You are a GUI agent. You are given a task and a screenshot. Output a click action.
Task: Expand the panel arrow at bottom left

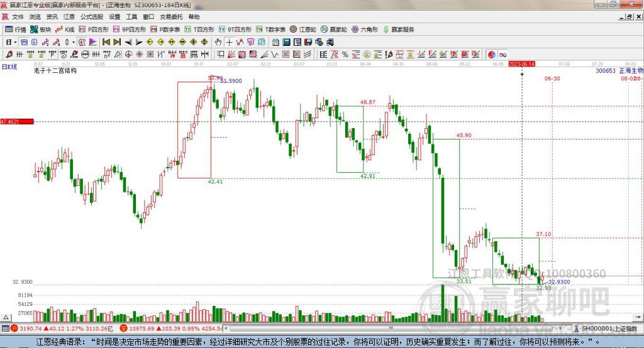pyautogui.click(x=6, y=317)
